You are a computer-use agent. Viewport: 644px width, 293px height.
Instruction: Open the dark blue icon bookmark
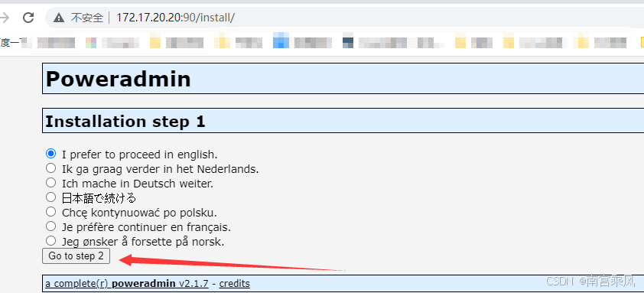(x=393, y=42)
